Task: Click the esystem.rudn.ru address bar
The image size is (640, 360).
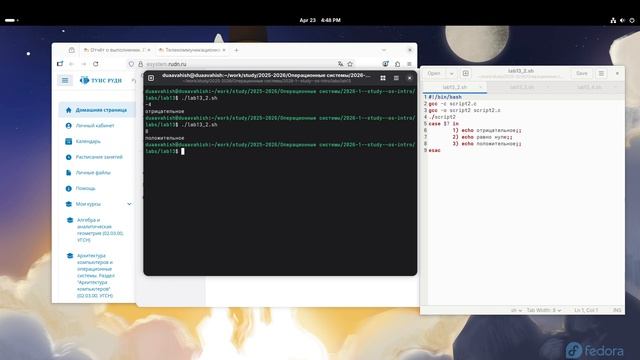Action: tap(241, 64)
